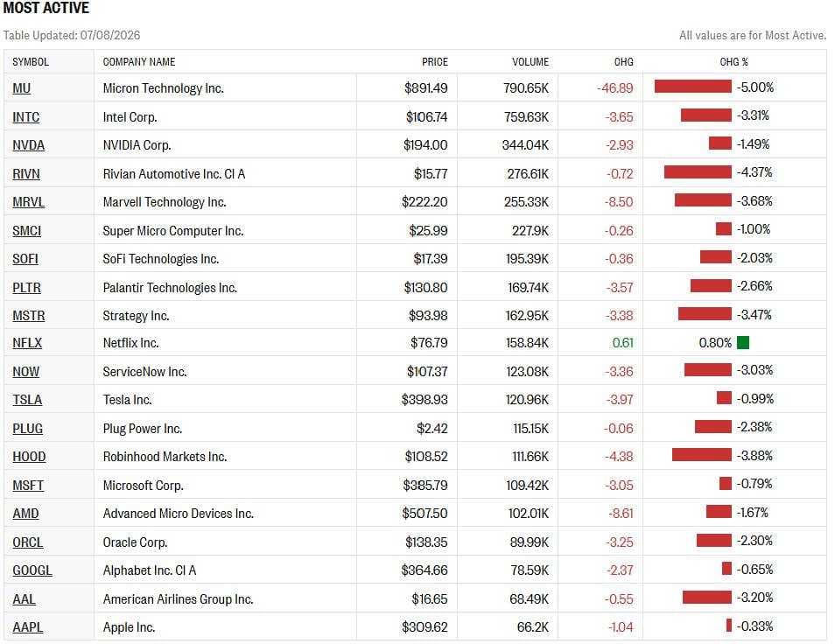Open the TSLA ticker link

[27, 400]
